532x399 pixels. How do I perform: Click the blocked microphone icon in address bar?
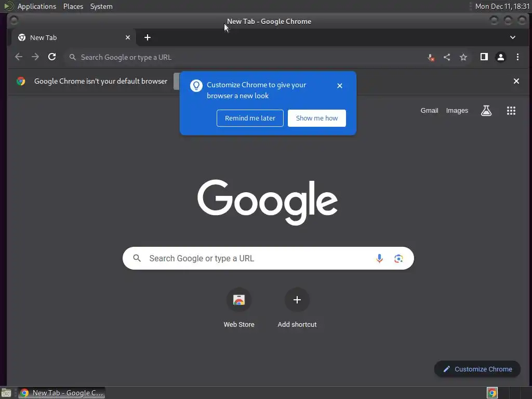pyautogui.click(x=431, y=57)
